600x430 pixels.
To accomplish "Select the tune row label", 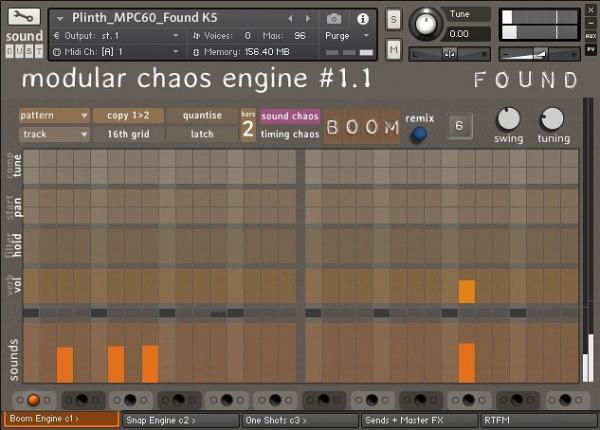I will (x=17, y=166).
